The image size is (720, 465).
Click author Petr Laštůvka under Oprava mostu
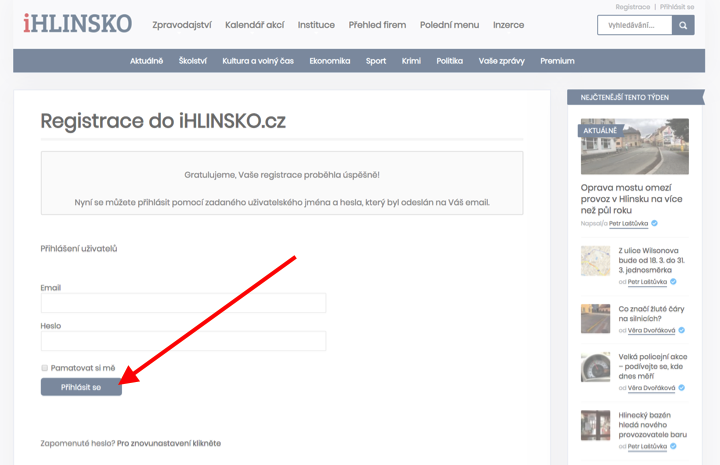(x=628, y=224)
